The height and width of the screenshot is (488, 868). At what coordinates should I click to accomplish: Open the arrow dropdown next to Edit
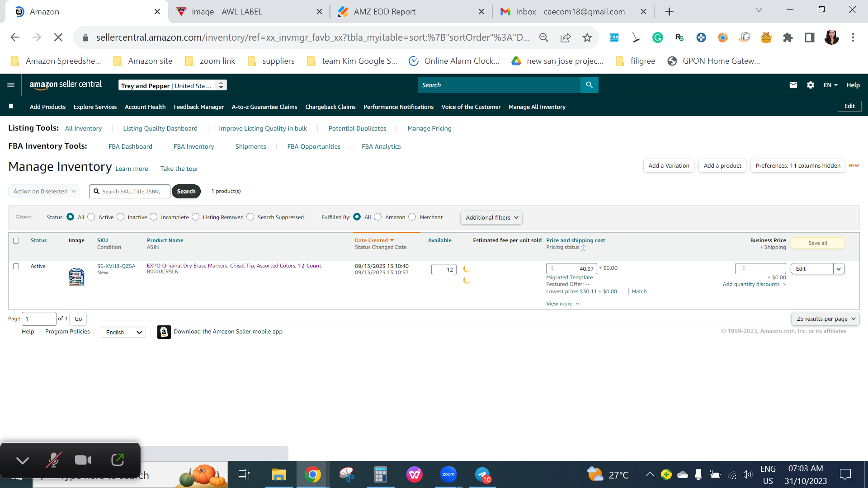pos(839,269)
